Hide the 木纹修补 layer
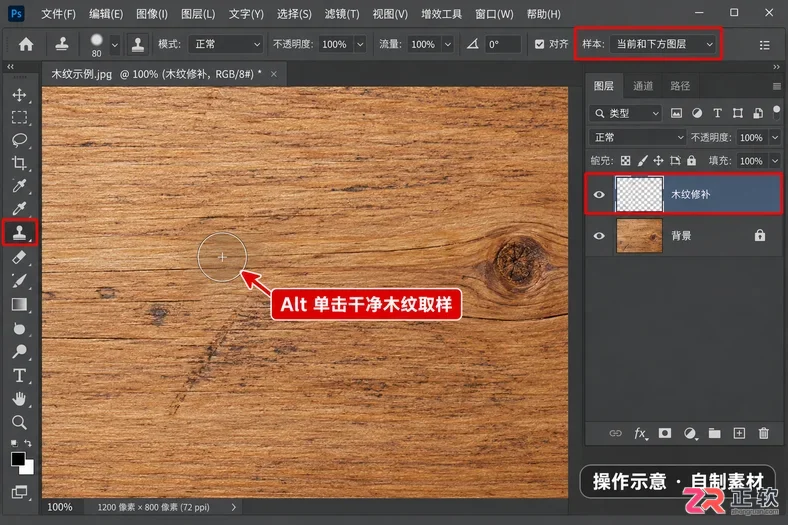 pyautogui.click(x=599, y=194)
